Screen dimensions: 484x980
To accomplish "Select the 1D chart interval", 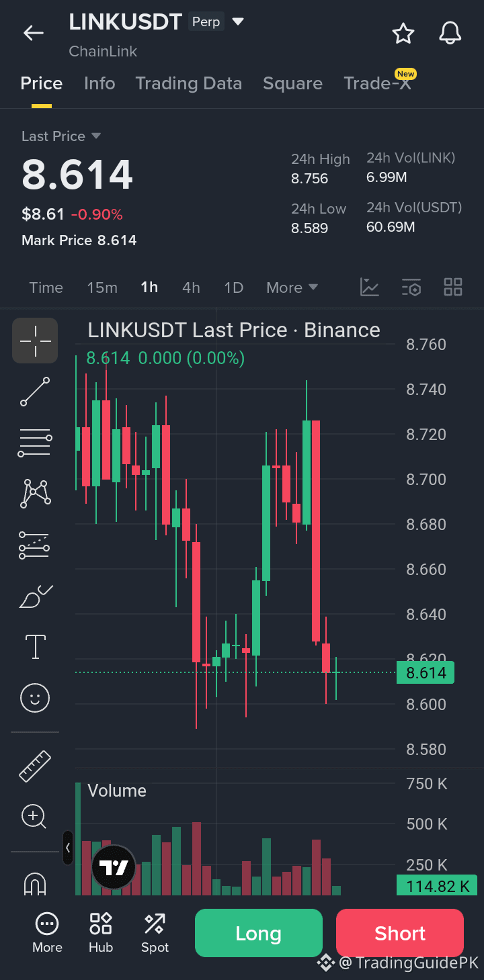I will coord(233,287).
